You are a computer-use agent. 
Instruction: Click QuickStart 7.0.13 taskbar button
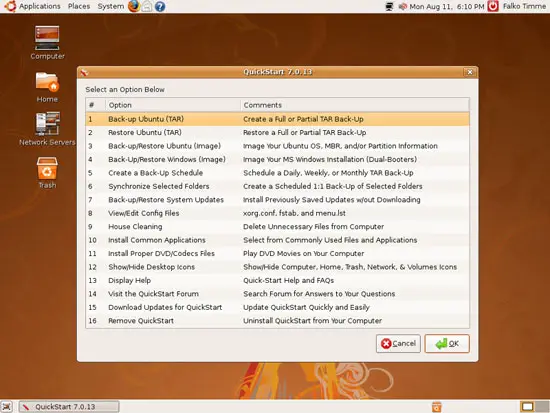coord(69,407)
